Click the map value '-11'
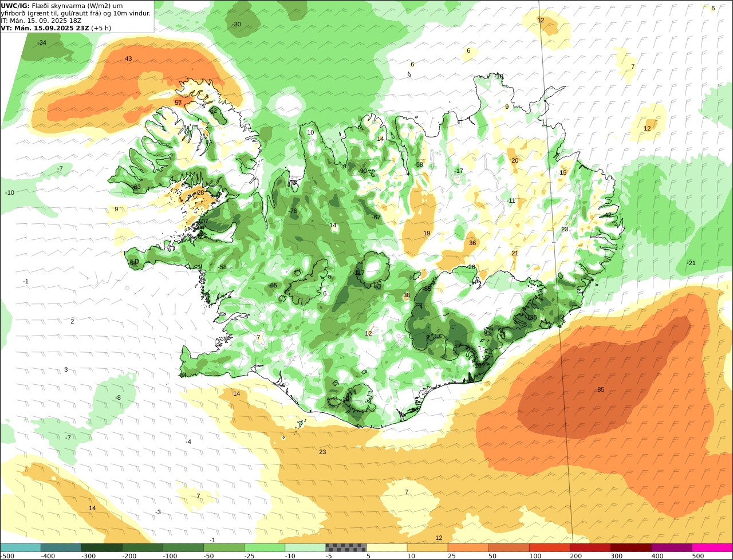Viewport: 733px width, 560px height. click(x=511, y=201)
